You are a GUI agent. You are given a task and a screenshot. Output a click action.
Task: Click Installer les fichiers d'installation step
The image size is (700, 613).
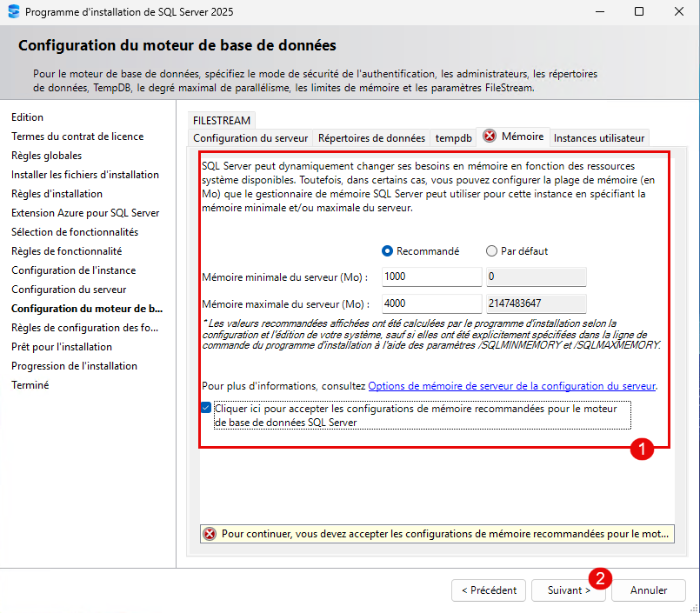(x=85, y=175)
